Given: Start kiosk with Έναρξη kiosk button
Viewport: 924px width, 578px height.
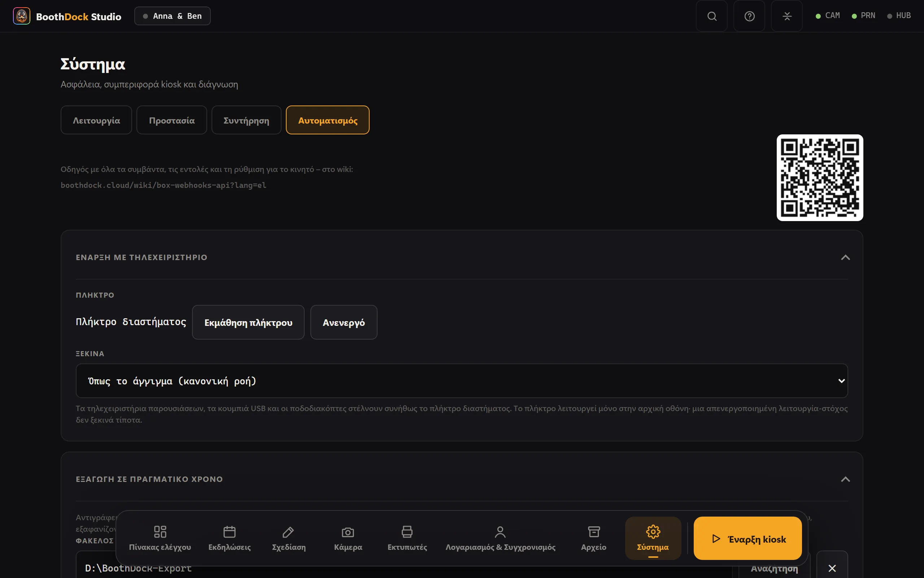Looking at the screenshot, I should point(748,538).
